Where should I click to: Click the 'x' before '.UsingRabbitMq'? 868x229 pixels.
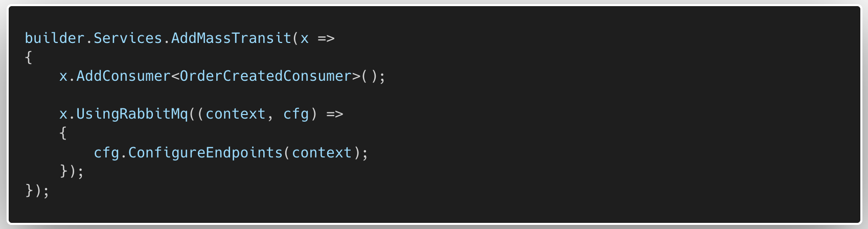[63, 114]
